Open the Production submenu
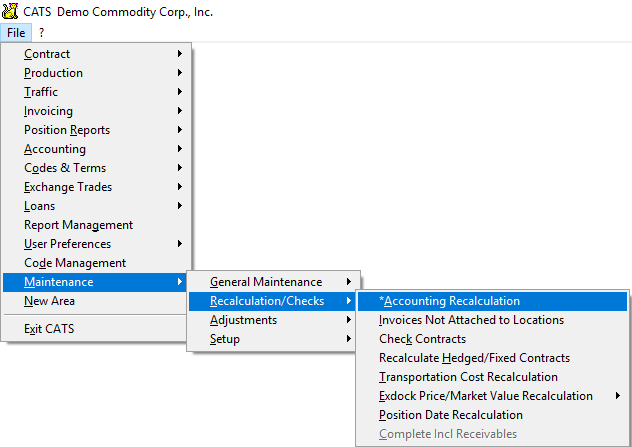Viewport: 632px width, 447px height. pos(94,73)
